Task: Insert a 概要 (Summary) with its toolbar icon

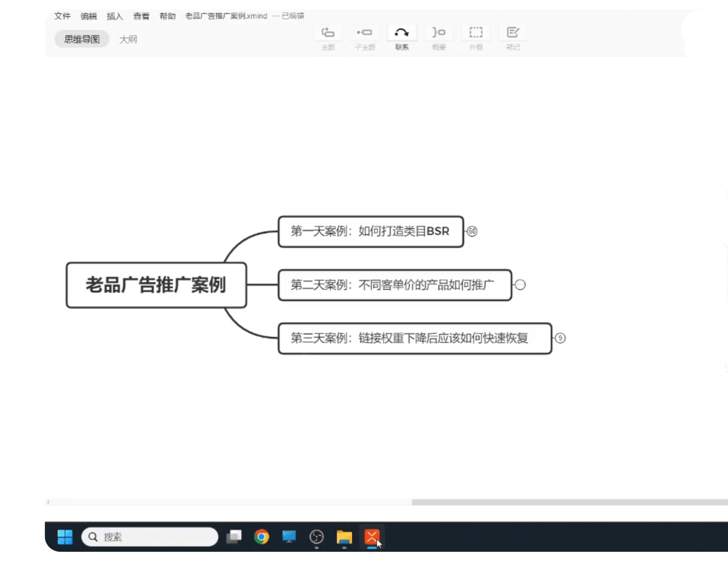Action: tap(438, 33)
